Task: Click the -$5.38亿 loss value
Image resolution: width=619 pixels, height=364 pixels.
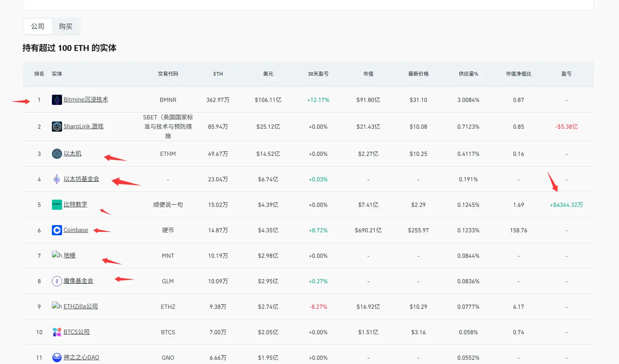Action: 566,127
